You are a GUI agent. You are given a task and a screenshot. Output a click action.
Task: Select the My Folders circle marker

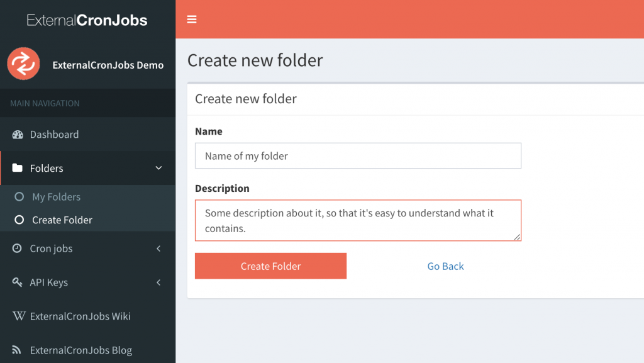pos(19,197)
